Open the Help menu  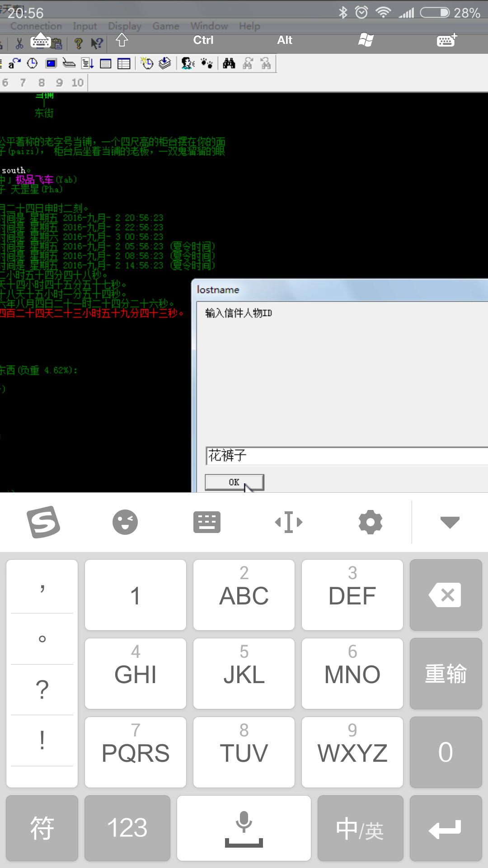click(x=249, y=26)
